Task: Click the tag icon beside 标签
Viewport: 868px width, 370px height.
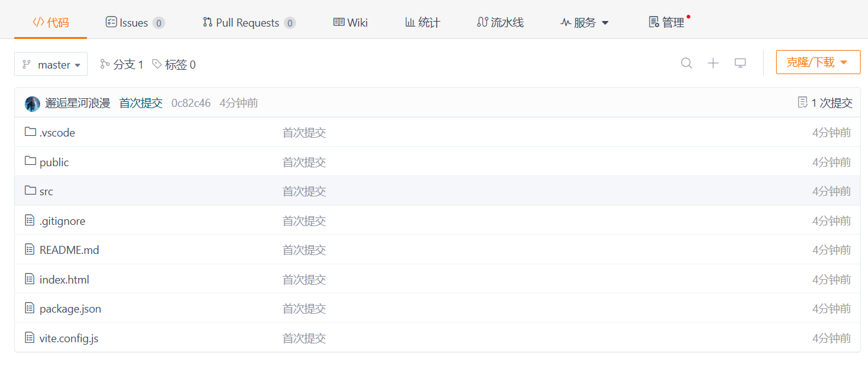Action: (x=157, y=64)
